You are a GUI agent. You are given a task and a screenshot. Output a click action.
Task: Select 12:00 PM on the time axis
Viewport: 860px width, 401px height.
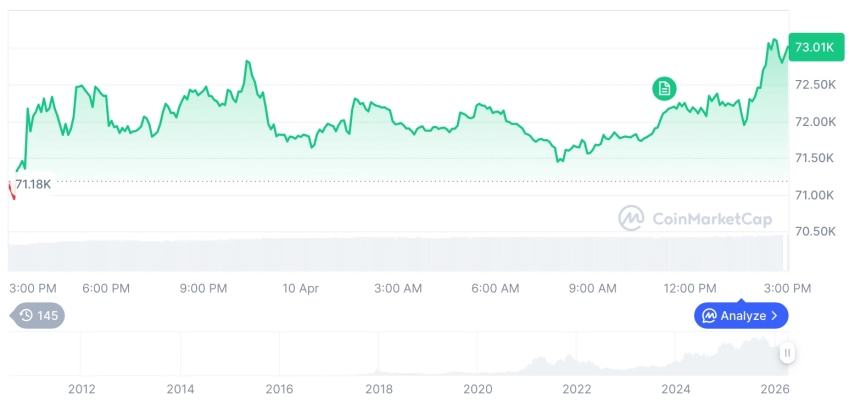tap(690, 288)
